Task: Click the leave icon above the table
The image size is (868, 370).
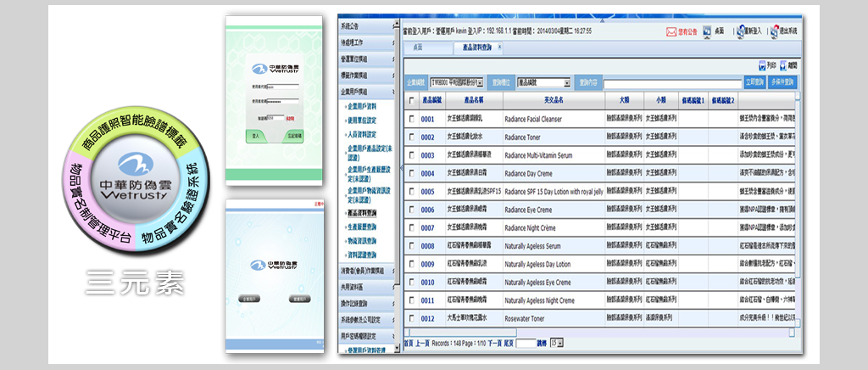Action: [782, 65]
